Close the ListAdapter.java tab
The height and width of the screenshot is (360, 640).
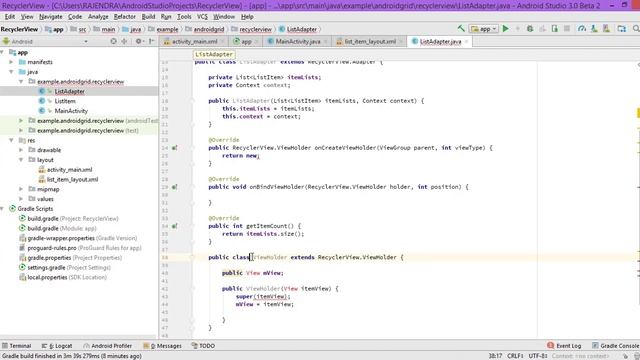467,42
